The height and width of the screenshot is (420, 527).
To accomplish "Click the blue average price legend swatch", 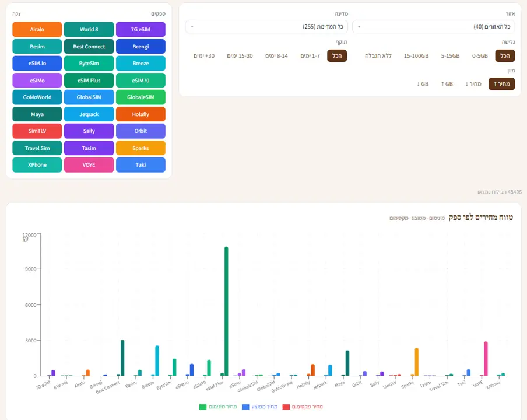I will [245, 407].
